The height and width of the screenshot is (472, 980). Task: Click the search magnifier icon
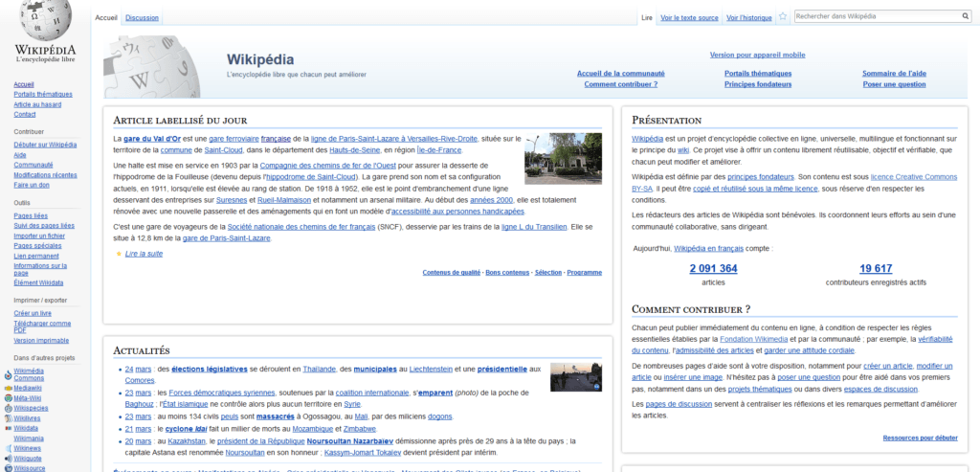966,16
